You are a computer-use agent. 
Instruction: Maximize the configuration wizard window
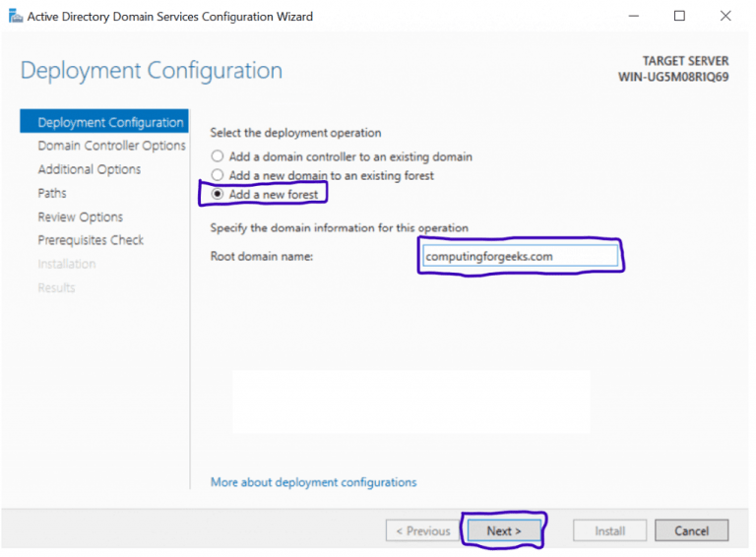pyautogui.click(x=679, y=17)
